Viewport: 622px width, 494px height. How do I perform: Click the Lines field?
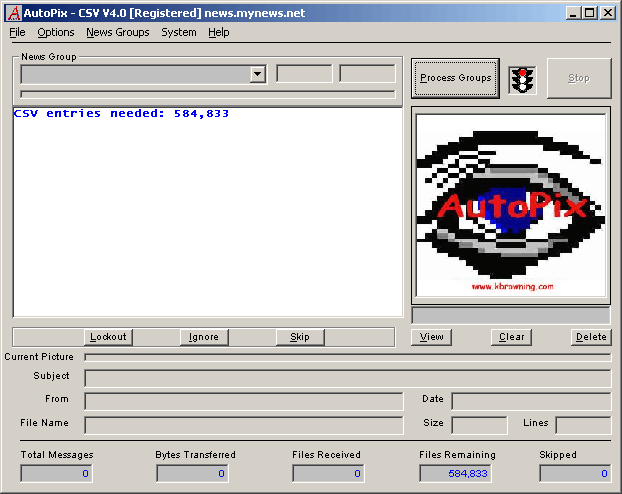click(583, 425)
